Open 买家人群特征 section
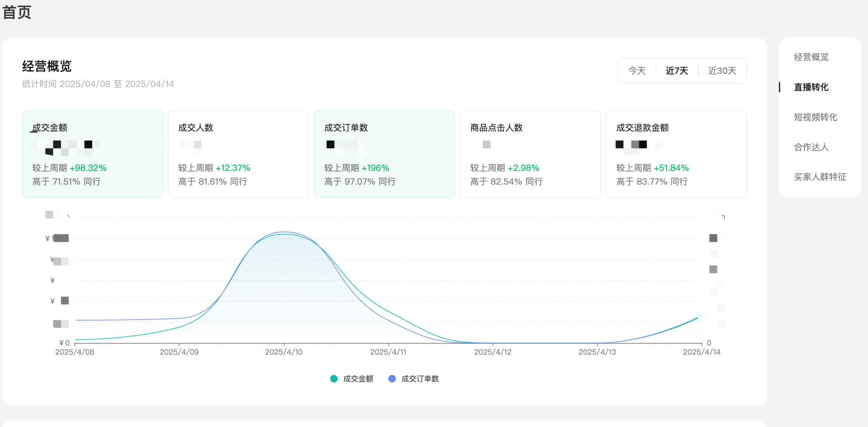The image size is (868, 427). click(x=820, y=177)
